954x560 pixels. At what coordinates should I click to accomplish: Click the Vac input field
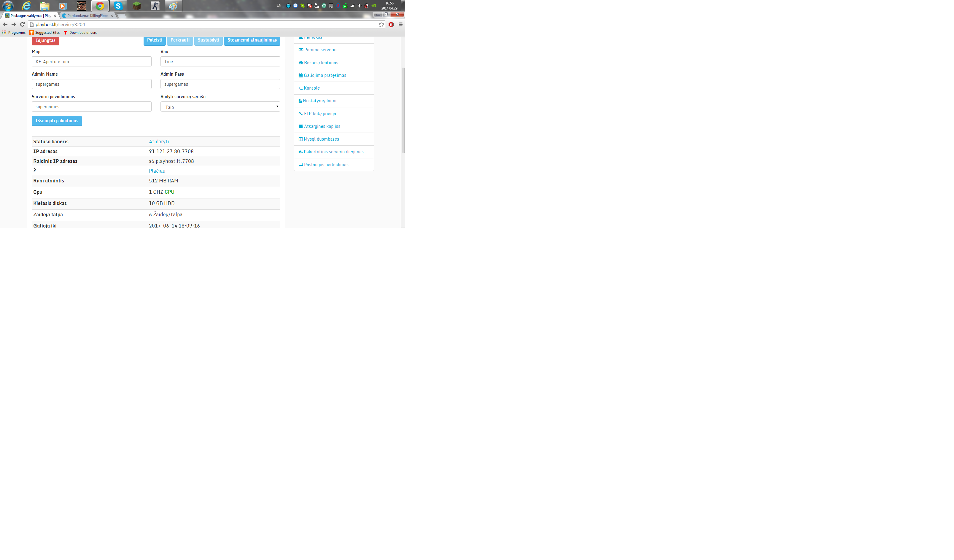pyautogui.click(x=220, y=61)
